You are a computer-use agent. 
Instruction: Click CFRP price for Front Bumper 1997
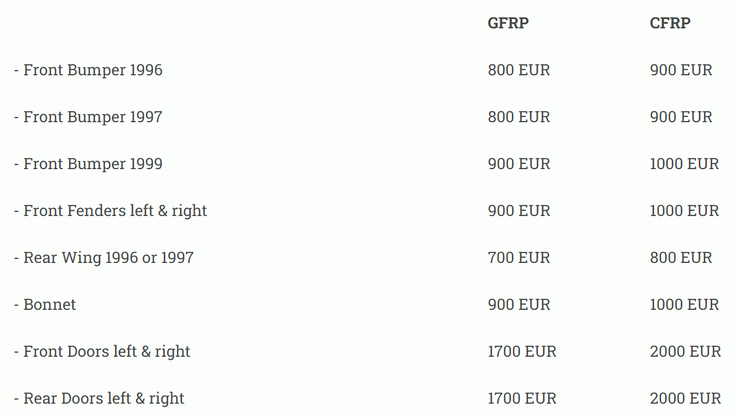[681, 117]
